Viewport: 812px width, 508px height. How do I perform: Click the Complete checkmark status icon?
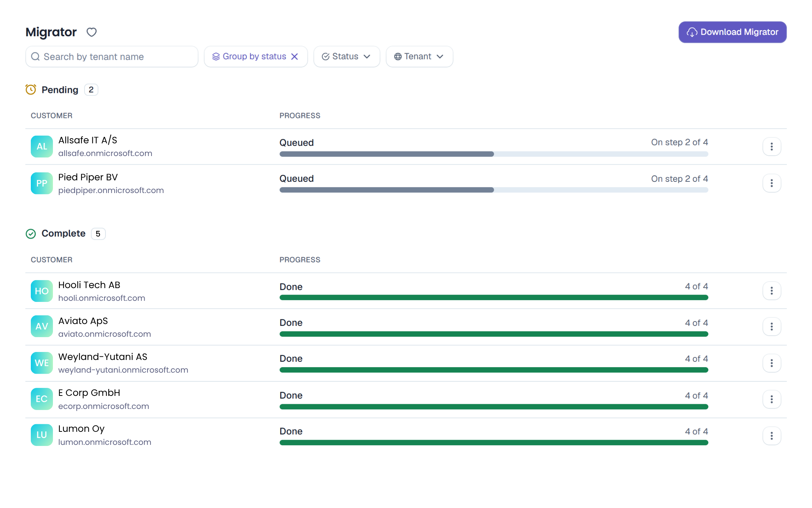coord(31,234)
